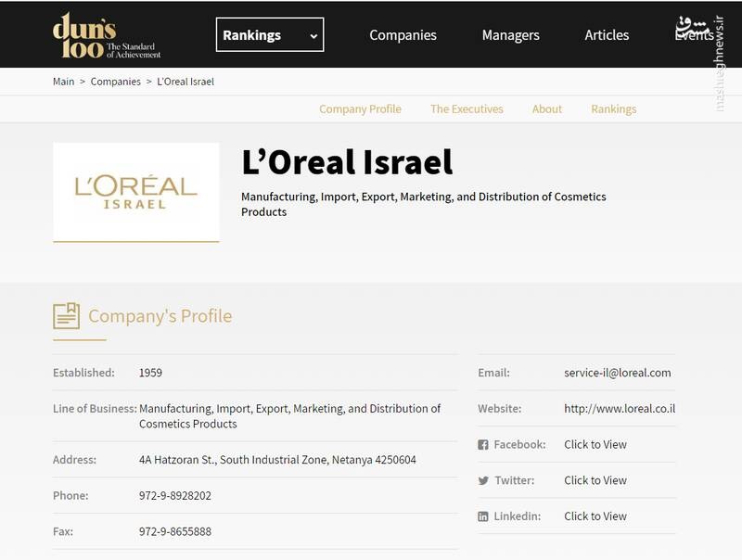
Task: Click 'Click to View' next to Twitter
Action: [595, 480]
